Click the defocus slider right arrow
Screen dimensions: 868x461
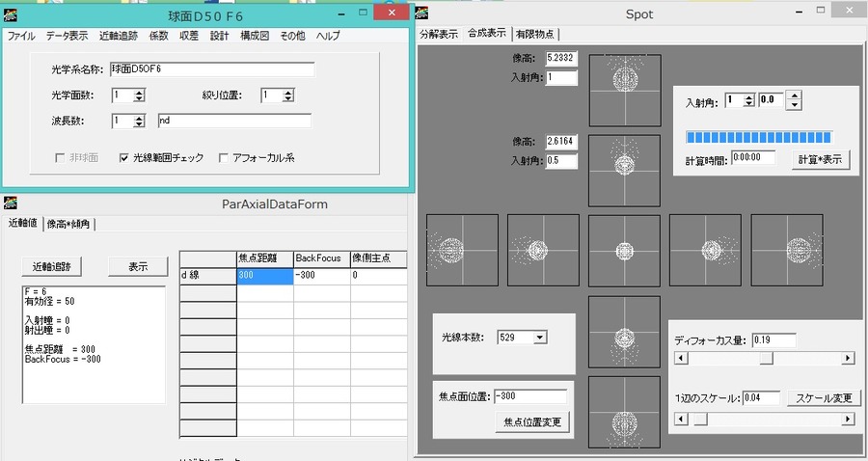pyautogui.click(x=848, y=359)
